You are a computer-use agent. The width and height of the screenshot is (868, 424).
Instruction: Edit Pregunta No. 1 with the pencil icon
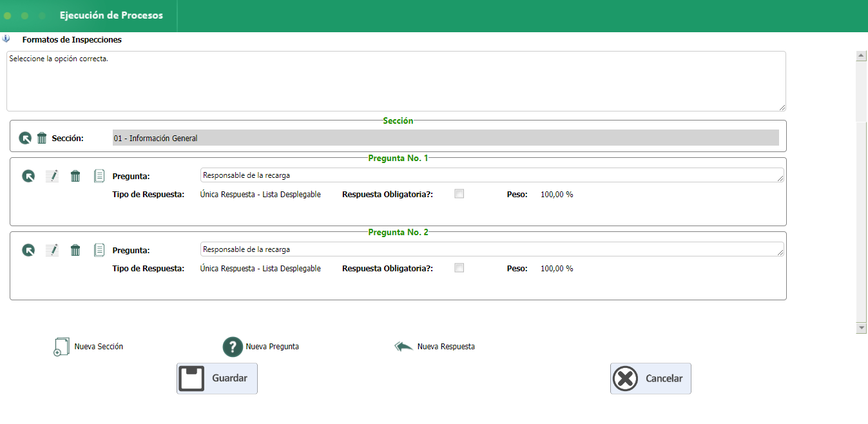52,176
